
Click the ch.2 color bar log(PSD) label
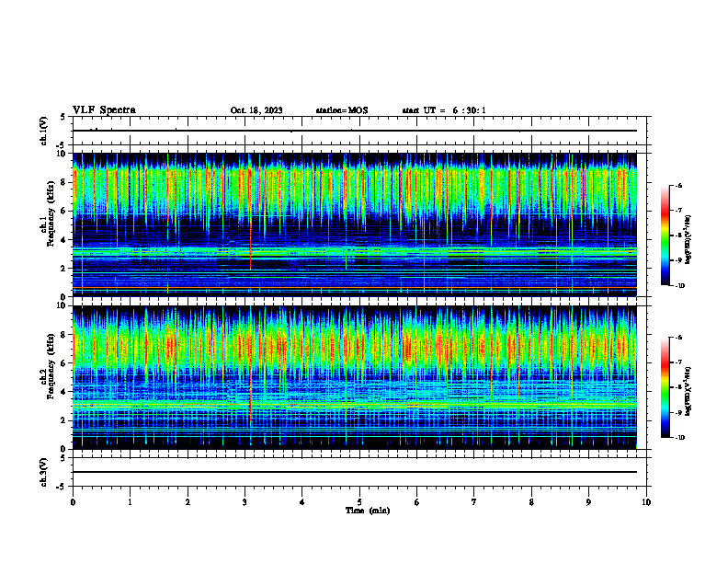click(x=688, y=391)
